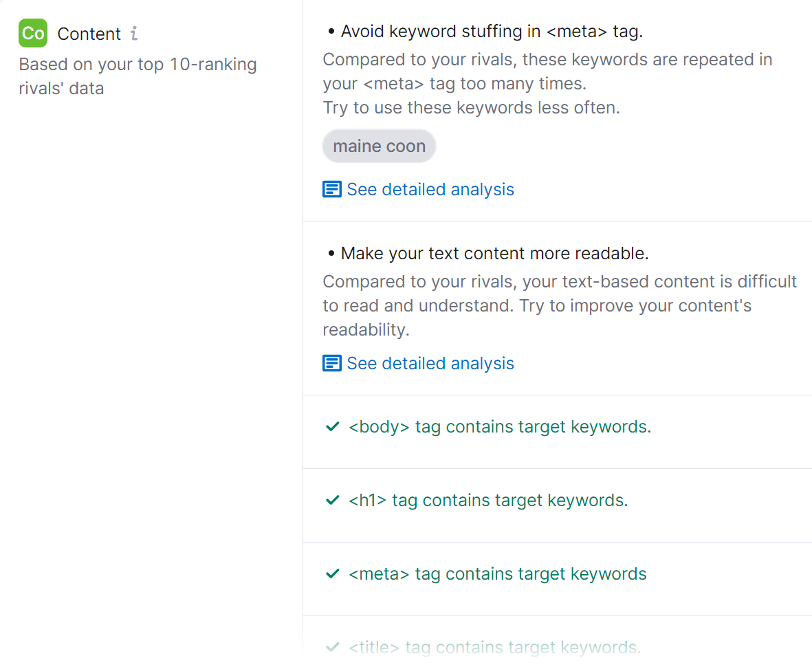Click the readability recommendation title
Viewport: 812px width, 667px height.
tap(494, 253)
